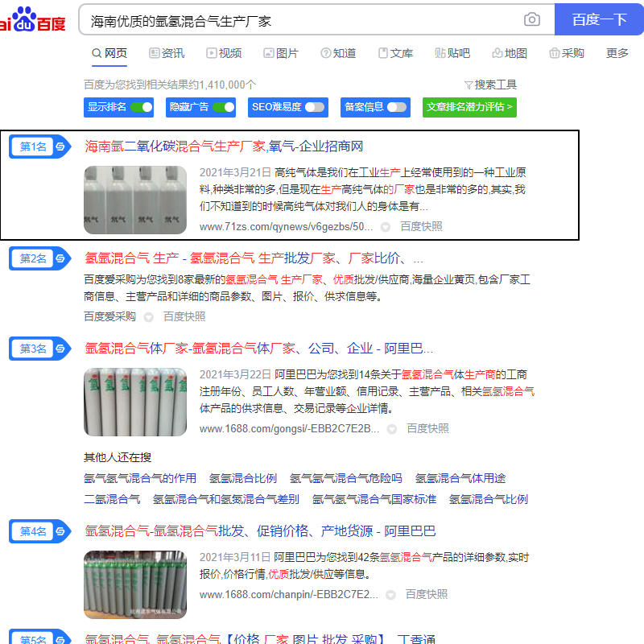Screen dimensions: 644x644
Task: Click the link icon beside 第3名 badge
Action: coord(60,349)
